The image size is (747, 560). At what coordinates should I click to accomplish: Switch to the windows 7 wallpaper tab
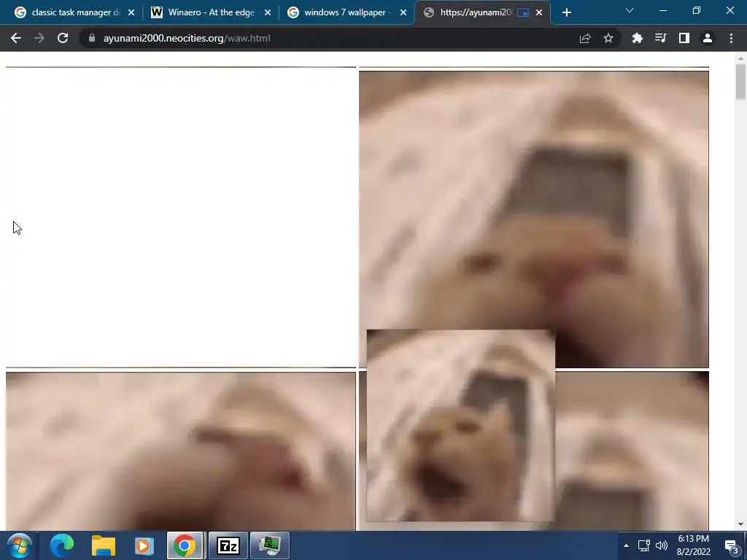click(x=347, y=12)
